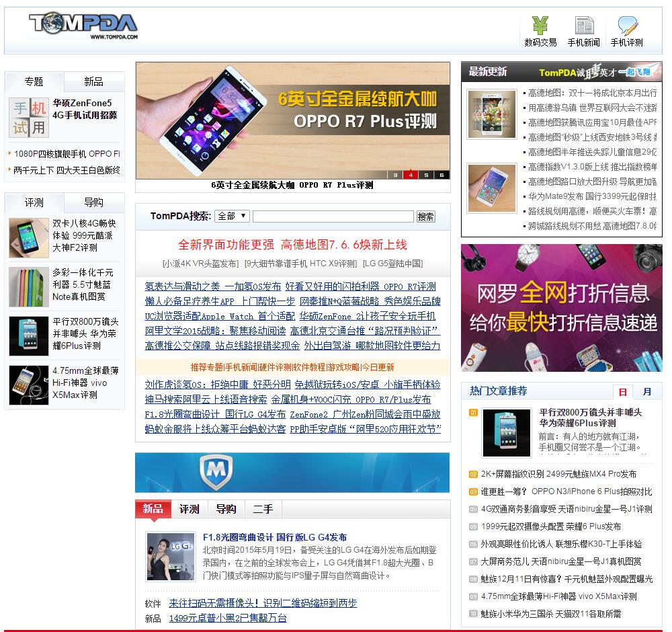Click the blue M shield banner
The image size is (672, 632).
292,473
